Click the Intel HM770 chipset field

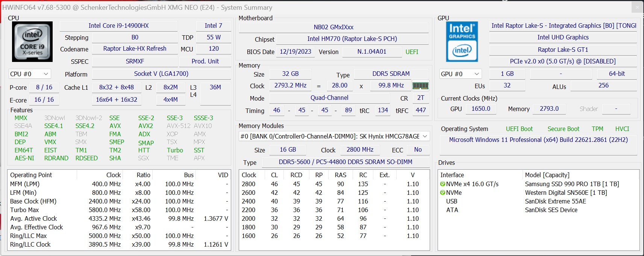point(352,39)
